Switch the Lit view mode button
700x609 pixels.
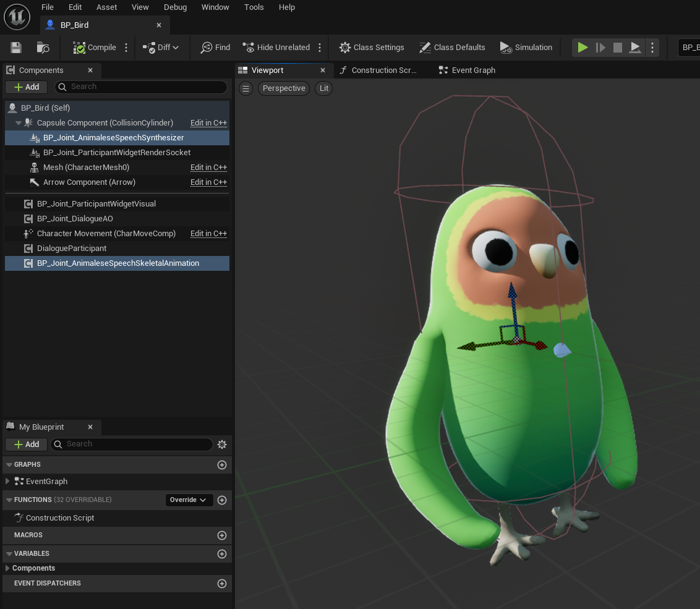coord(324,88)
